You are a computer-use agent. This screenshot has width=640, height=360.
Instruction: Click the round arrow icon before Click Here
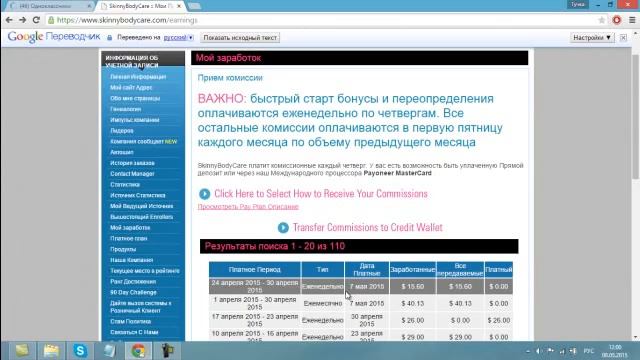click(204, 194)
